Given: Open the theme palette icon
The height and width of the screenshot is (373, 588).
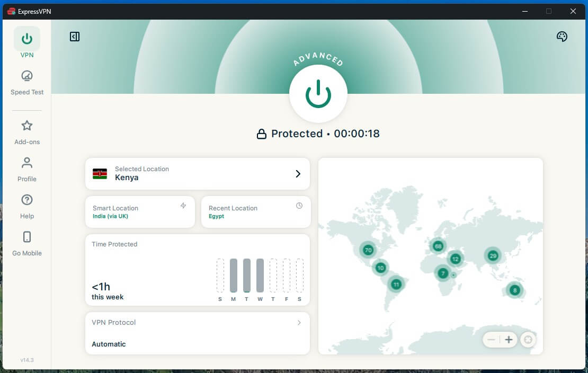Looking at the screenshot, I should pos(562,37).
